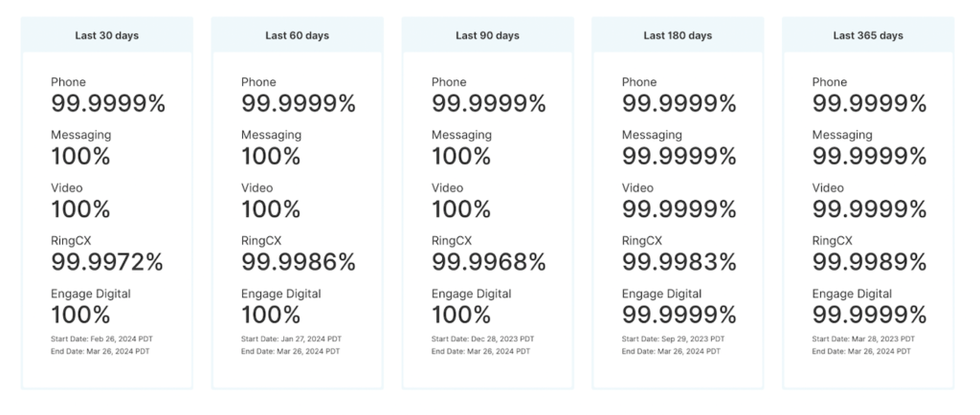Select the Last 180 days header
The image size is (980, 415).
[x=678, y=35]
